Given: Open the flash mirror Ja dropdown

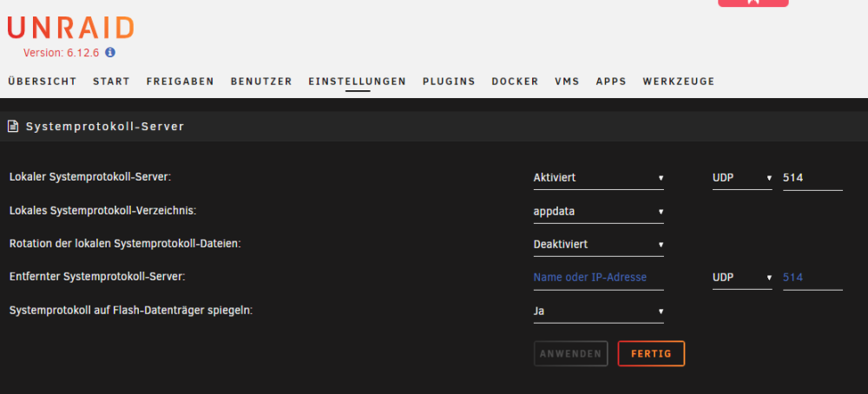Looking at the screenshot, I should coord(598,311).
